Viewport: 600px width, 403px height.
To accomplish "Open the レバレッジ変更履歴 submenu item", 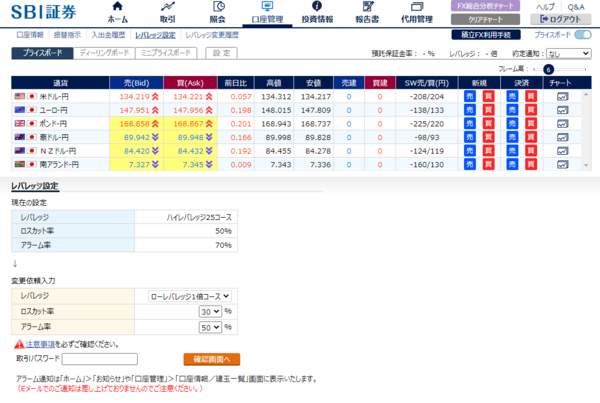I will pyautogui.click(x=212, y=35).
